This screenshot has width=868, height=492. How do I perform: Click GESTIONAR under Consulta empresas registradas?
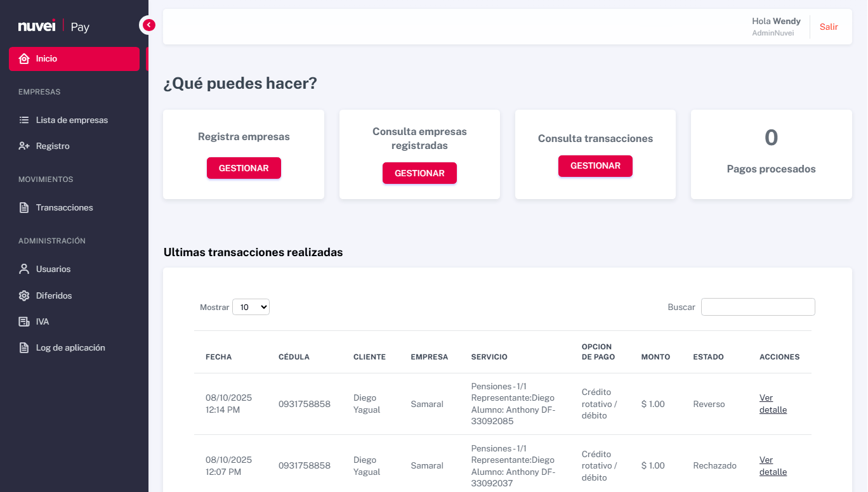coord(419,172)
